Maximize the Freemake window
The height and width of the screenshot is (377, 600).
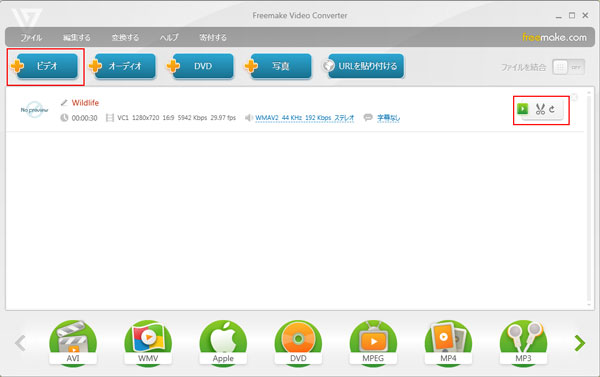[x=572, y=15]
